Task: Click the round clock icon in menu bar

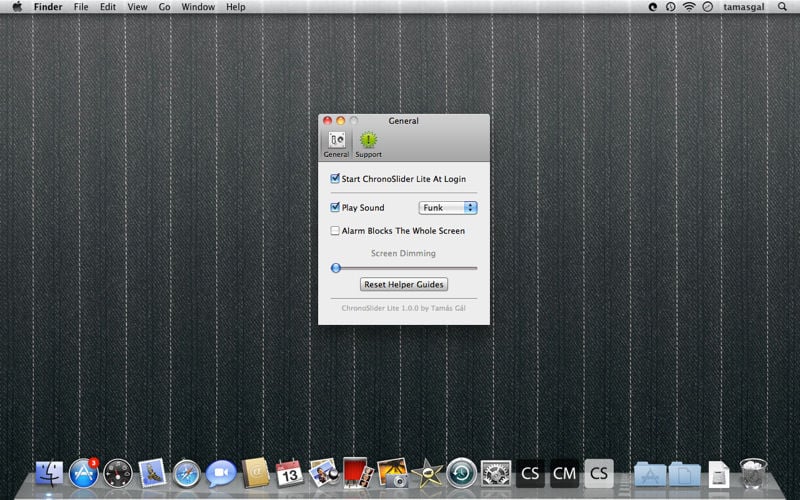Action: pos(707,7)
